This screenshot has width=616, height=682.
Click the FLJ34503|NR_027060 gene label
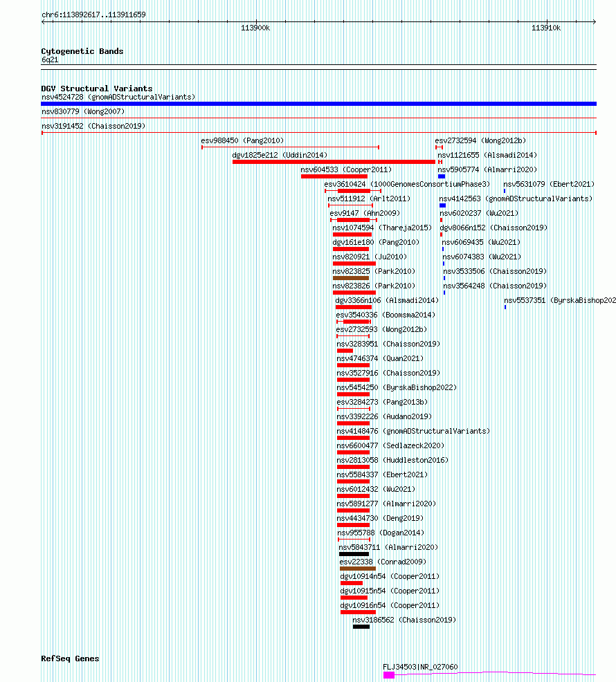(420, 667)
